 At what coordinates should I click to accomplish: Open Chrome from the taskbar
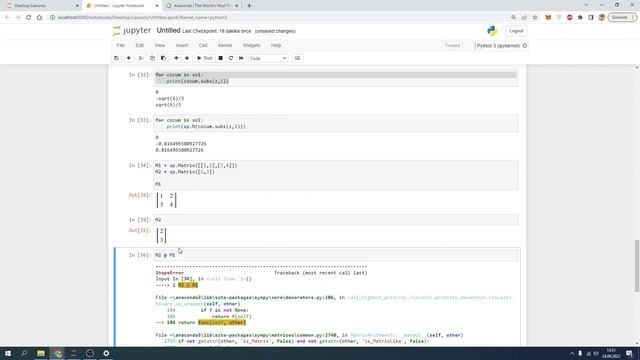tap(58, 353)
